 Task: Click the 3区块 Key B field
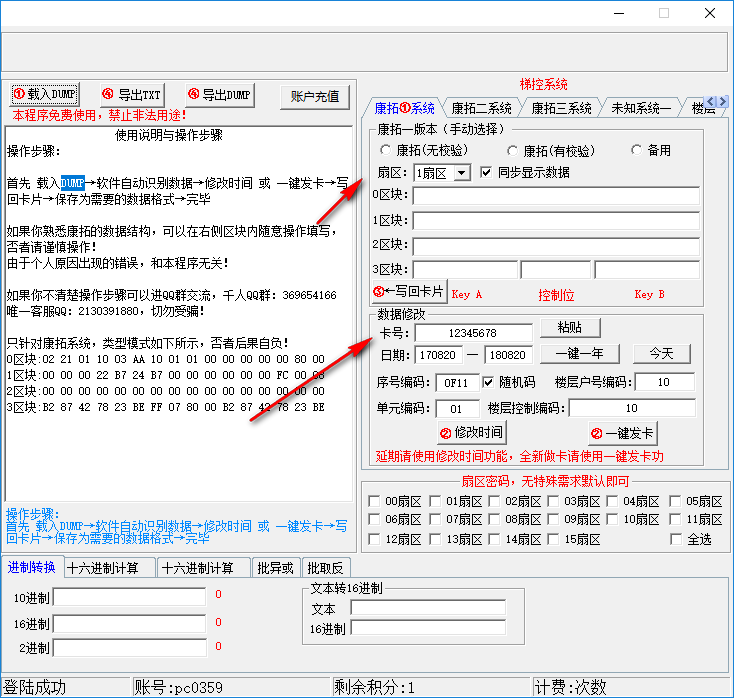pos(647,270)
